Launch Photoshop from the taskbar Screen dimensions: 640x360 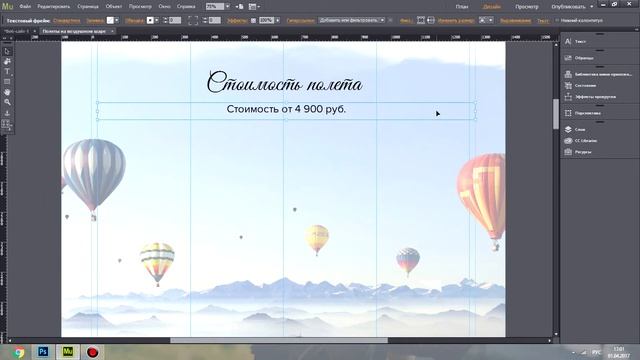pyautogui.click(x=43, y=352)
